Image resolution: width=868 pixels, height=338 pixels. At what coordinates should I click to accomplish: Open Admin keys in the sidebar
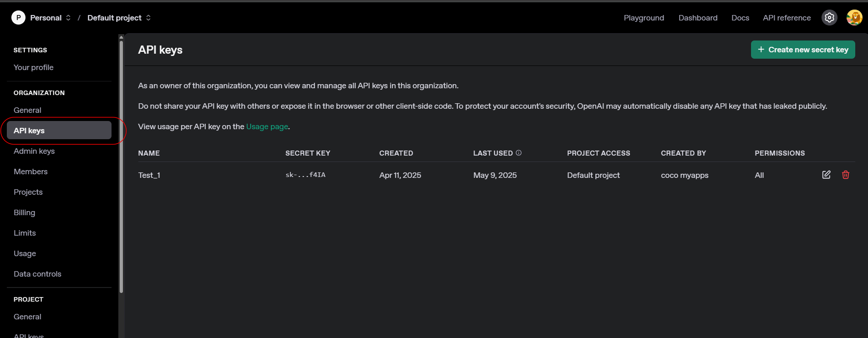point(34,151)
